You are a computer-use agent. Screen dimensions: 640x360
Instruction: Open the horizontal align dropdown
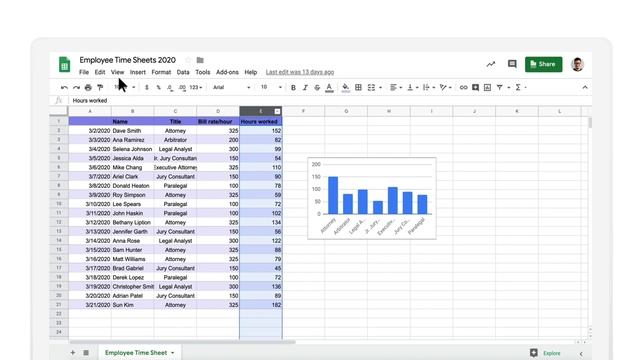pos(396,87)
